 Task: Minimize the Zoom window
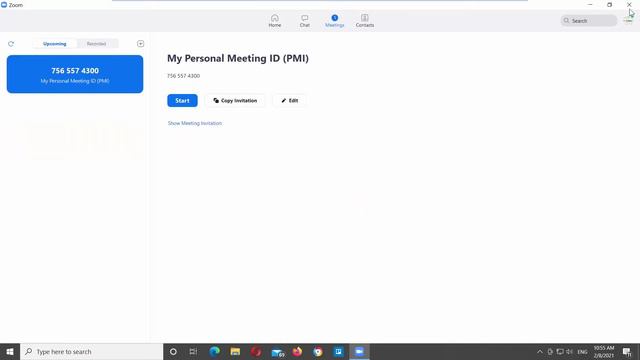tap(590, 4)
